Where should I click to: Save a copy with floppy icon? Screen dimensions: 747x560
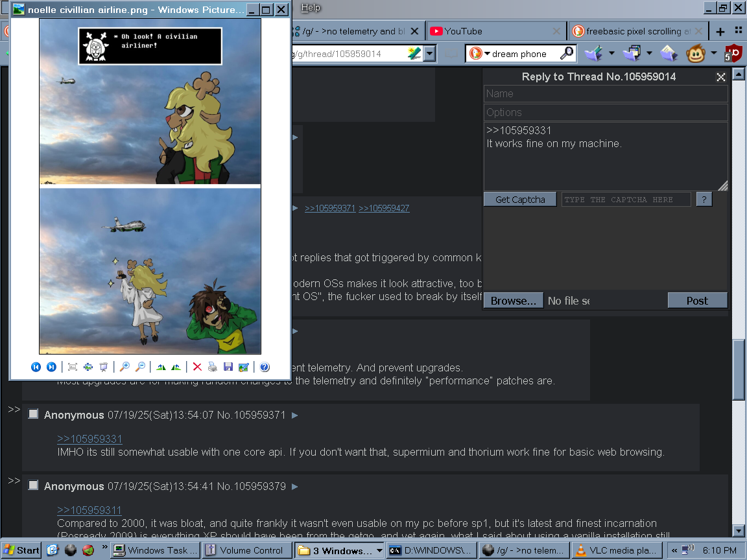click(228, 367)
